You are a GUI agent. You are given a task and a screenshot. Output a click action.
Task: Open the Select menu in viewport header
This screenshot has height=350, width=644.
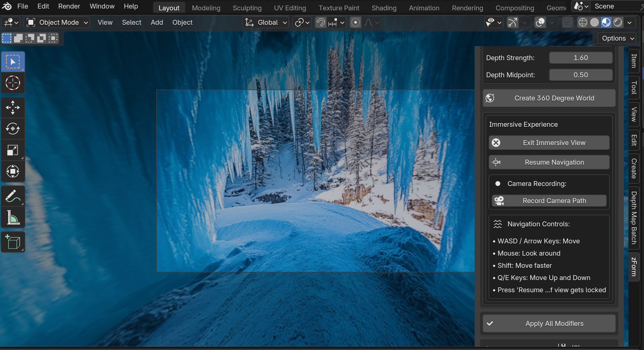pos(132,22)
